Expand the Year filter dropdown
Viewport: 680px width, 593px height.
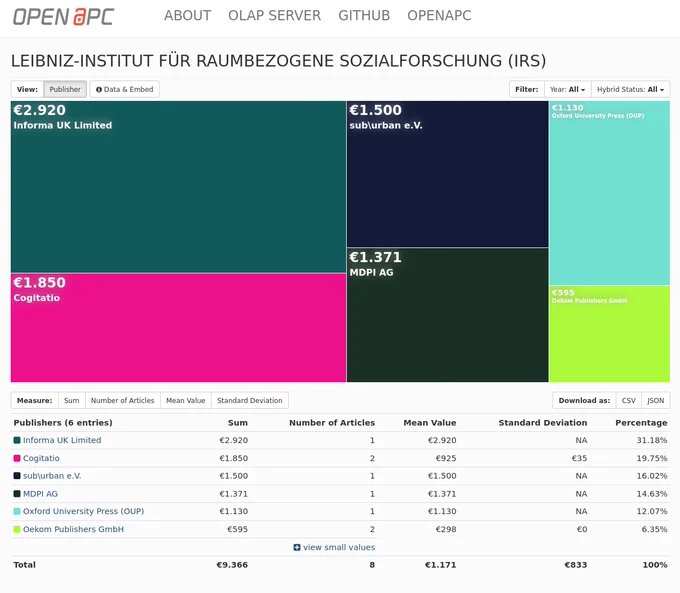point(567,89)
